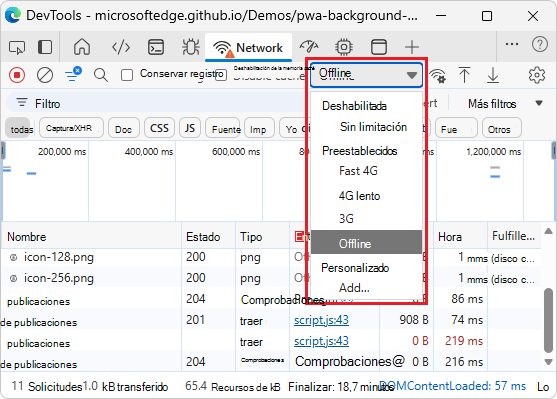Sort requests by Estado column
Screen dimensions: 557x399
coord(209,237)
